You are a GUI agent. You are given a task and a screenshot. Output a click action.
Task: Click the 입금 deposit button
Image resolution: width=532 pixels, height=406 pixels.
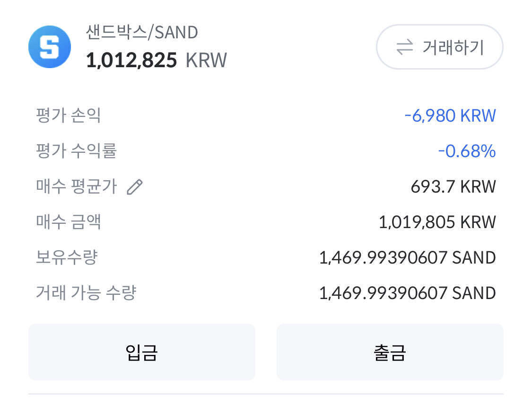tap(141, 352)
